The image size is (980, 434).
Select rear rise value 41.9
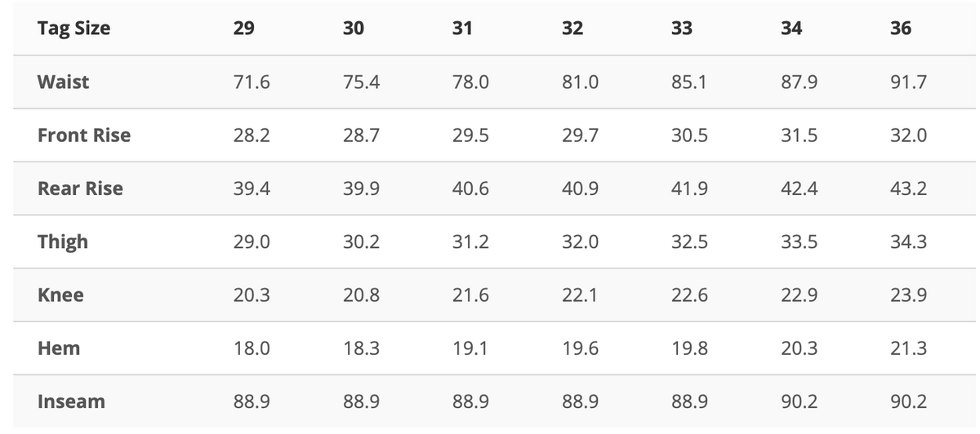click(x=689, y=188)
